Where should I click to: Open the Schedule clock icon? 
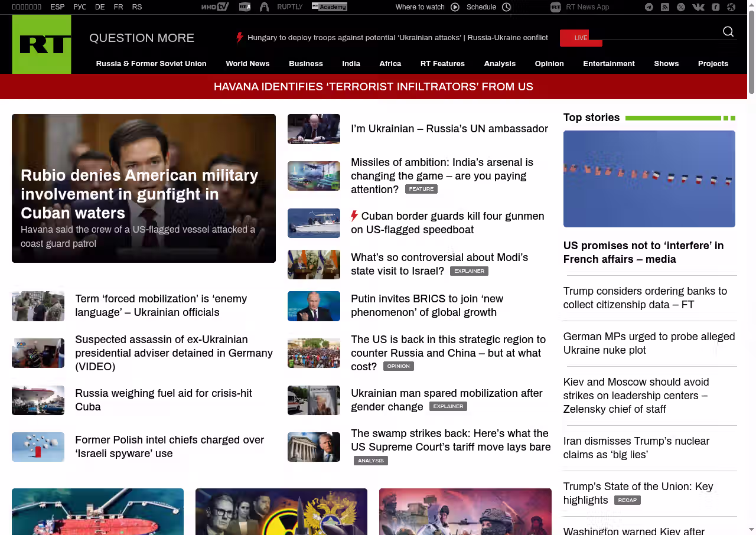click(506, 7)
